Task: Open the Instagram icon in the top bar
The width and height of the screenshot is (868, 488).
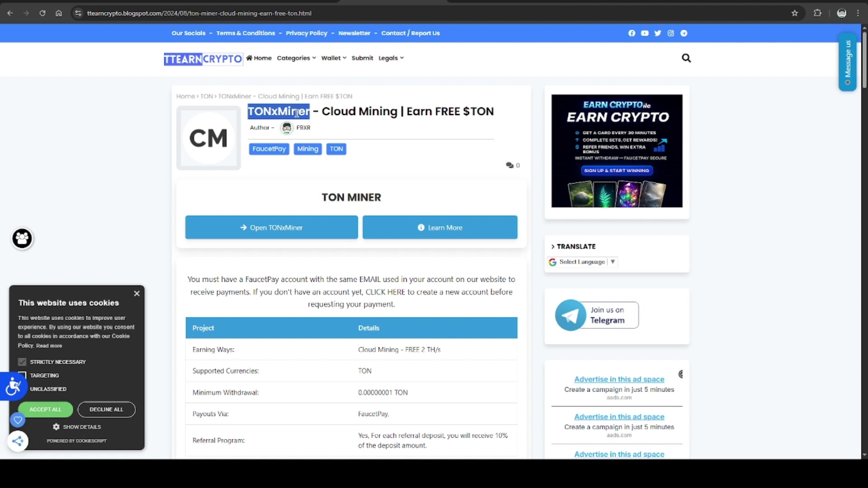Action: [670, 33]
